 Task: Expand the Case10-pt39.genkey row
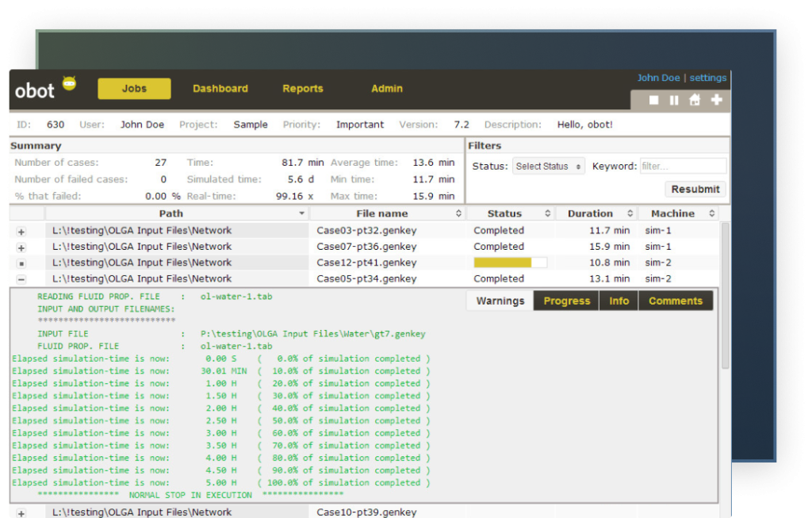[21, 513]
